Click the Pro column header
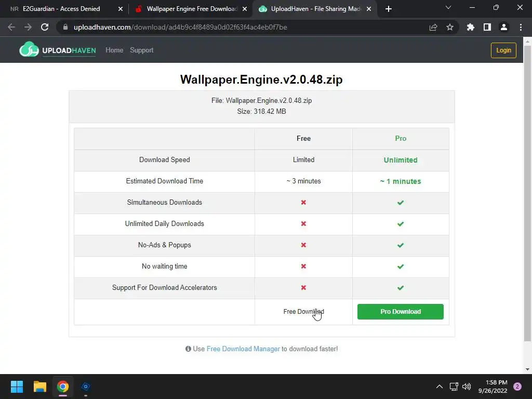The height and width of the screenshot is (399, 532). pyautogui.click(x=401, y=138)
